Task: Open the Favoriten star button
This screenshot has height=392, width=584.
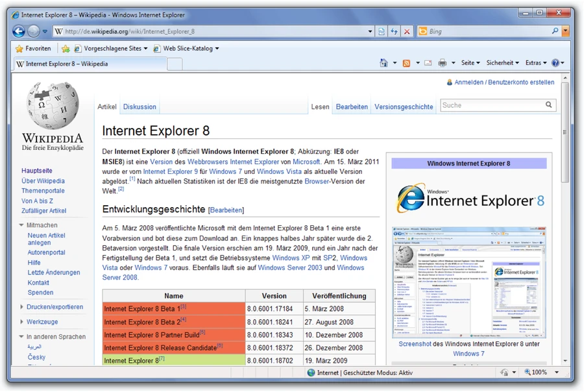Action: click(x=33, y=49)
